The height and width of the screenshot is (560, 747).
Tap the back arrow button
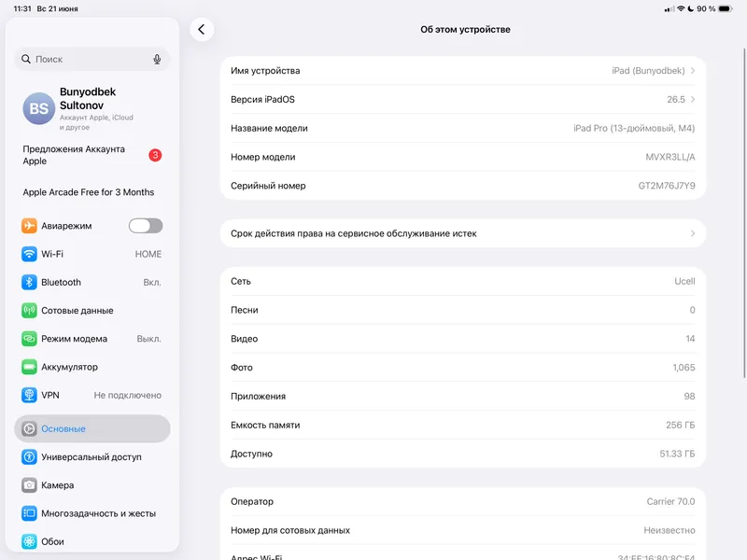click(202, 30)
